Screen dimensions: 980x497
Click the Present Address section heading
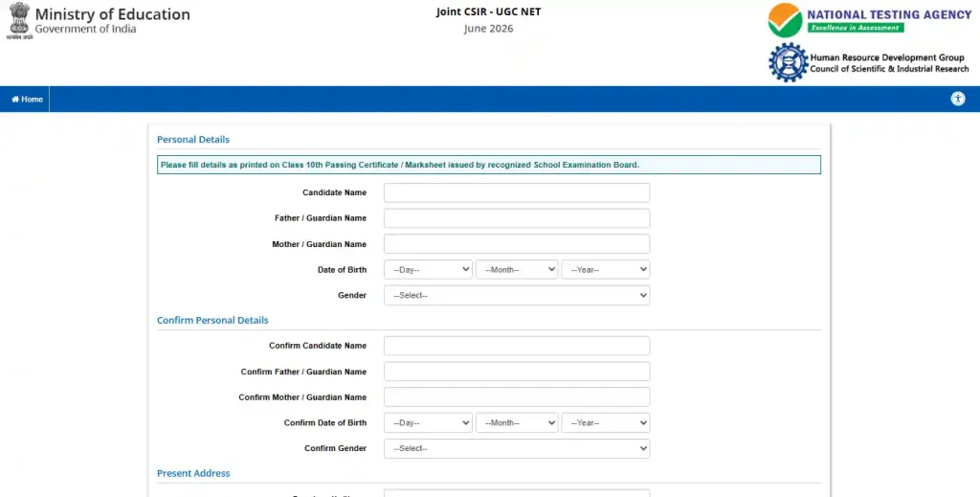193,473
